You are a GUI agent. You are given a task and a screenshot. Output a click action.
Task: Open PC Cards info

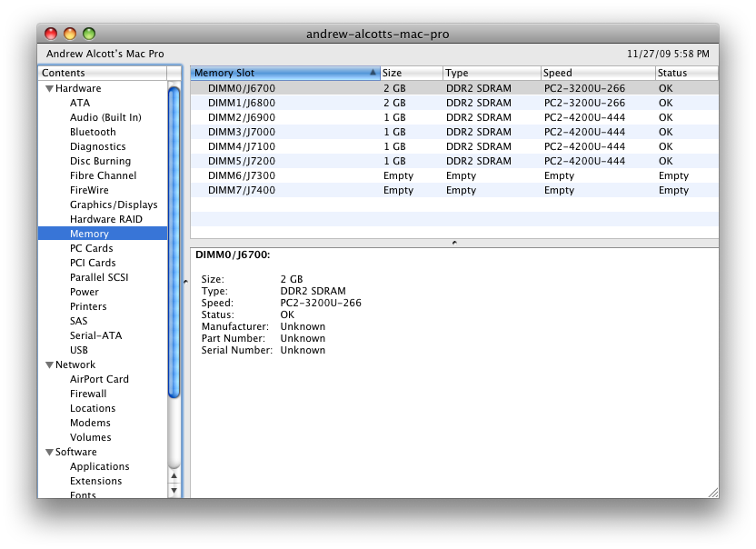point(91,248)
